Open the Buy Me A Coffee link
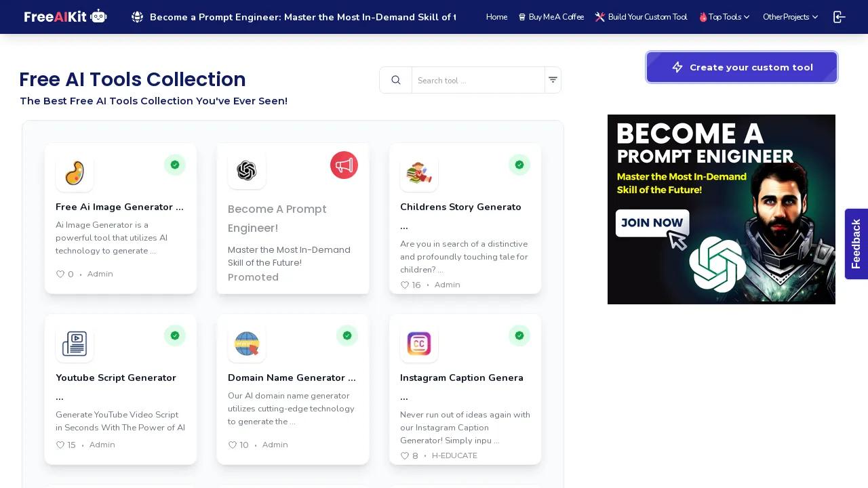 (x=551, y=17)
